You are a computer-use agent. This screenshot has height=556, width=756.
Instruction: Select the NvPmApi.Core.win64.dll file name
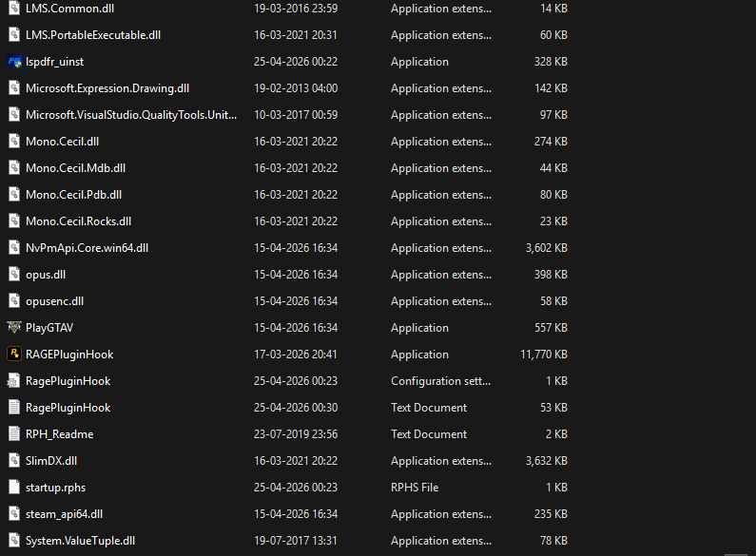87,248
